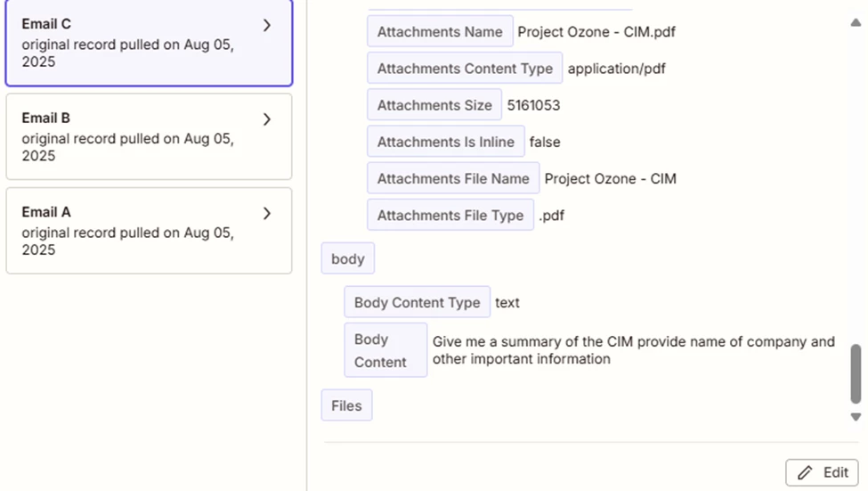Click the Files section tag

pyautogui.click(x=346, y=405)
